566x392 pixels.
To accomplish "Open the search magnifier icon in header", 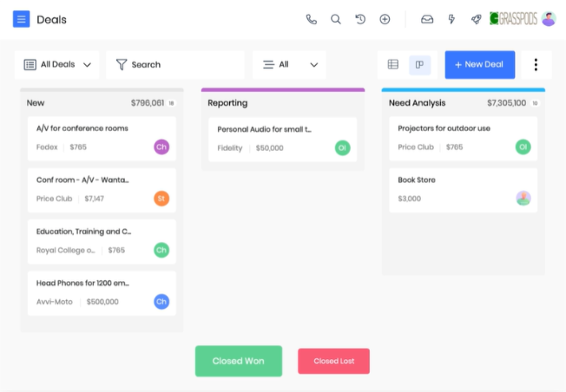I will [336, 19].
